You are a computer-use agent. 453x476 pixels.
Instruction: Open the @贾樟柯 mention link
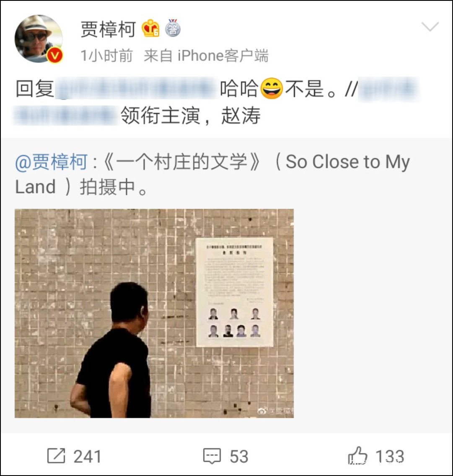pyautogui.click(x=52, y=162)
